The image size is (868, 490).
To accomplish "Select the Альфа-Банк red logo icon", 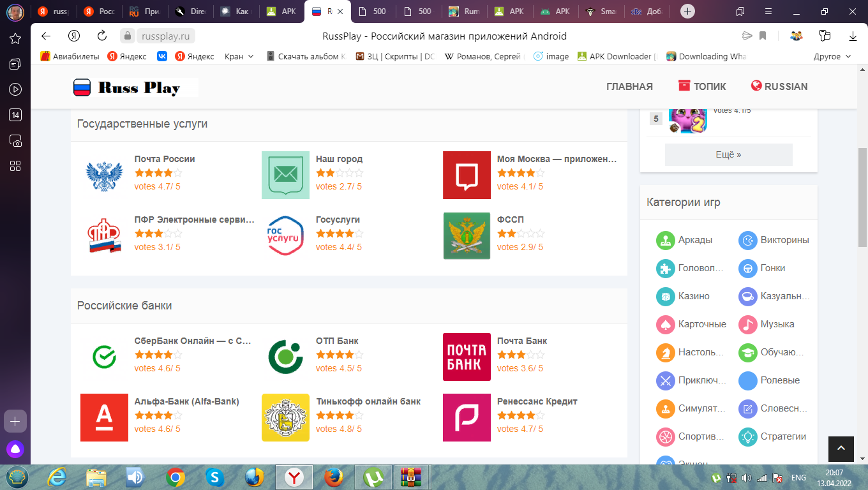I will (x=104, y=418).
